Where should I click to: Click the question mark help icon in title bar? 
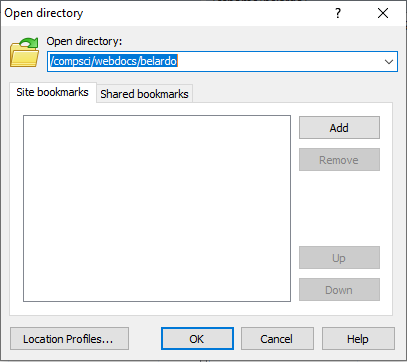click(x=338, y=13)
